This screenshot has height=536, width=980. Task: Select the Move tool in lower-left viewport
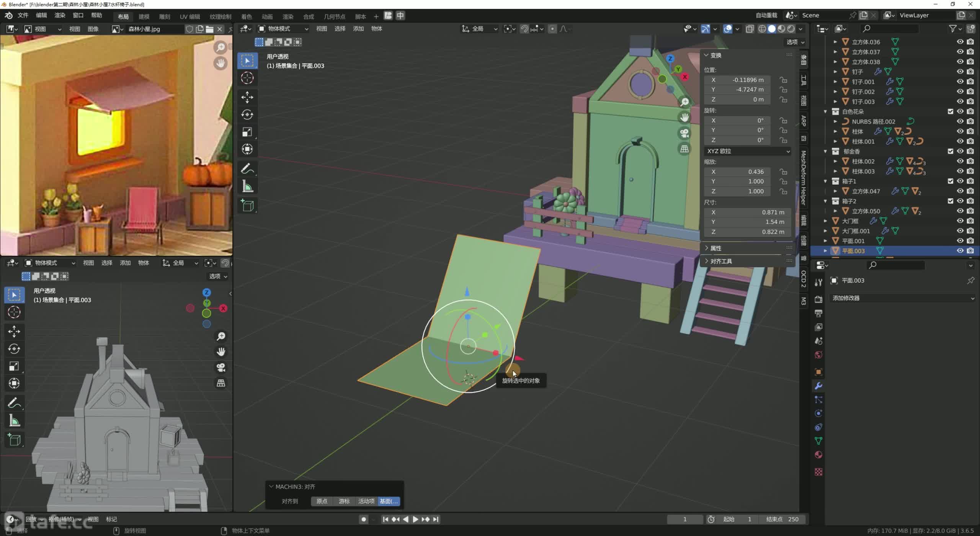14,331
